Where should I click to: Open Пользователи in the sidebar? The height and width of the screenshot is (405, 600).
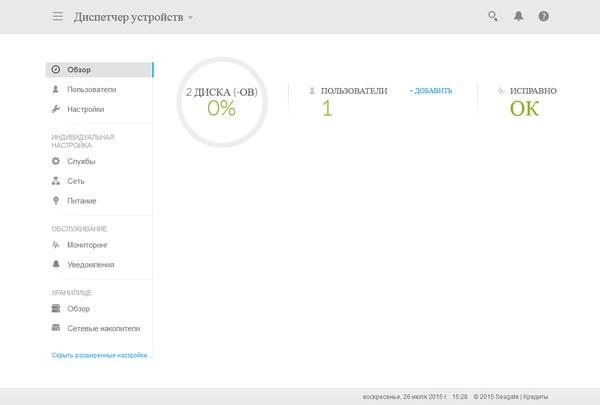[x=91, y=89]
